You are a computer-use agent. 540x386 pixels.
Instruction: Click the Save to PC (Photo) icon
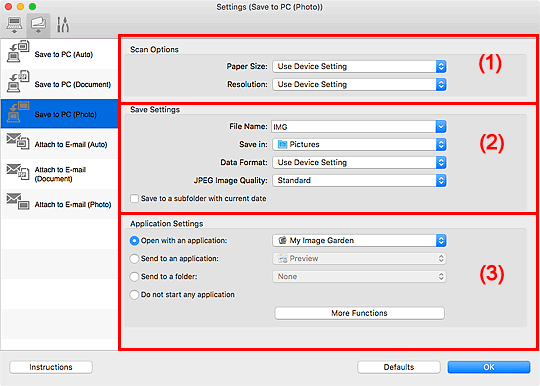click(x=18, y=112)
